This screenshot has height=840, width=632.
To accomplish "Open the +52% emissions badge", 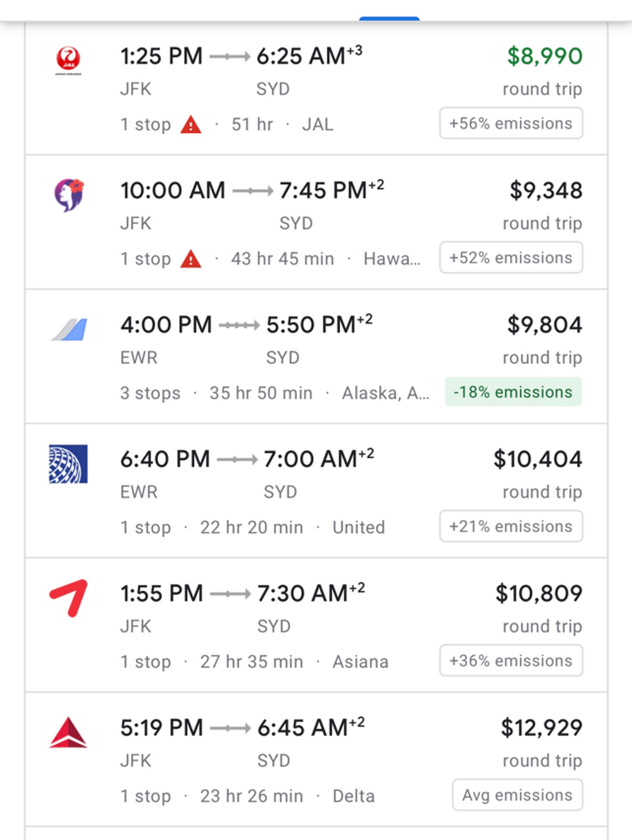I will [511, 258].
